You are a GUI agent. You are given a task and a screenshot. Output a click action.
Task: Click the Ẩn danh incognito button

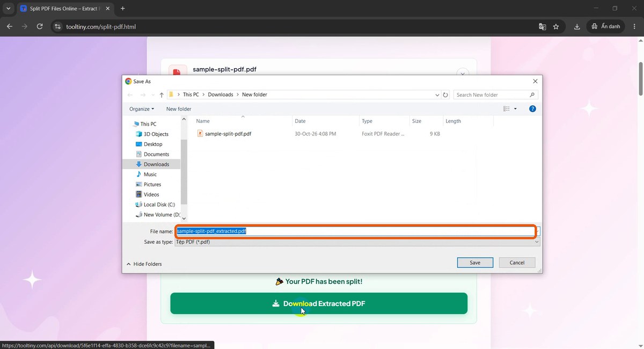tap(606, 26)
